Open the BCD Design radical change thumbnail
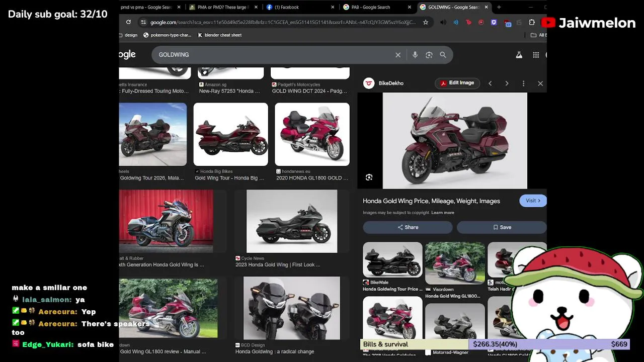 (x=292, y=308)
